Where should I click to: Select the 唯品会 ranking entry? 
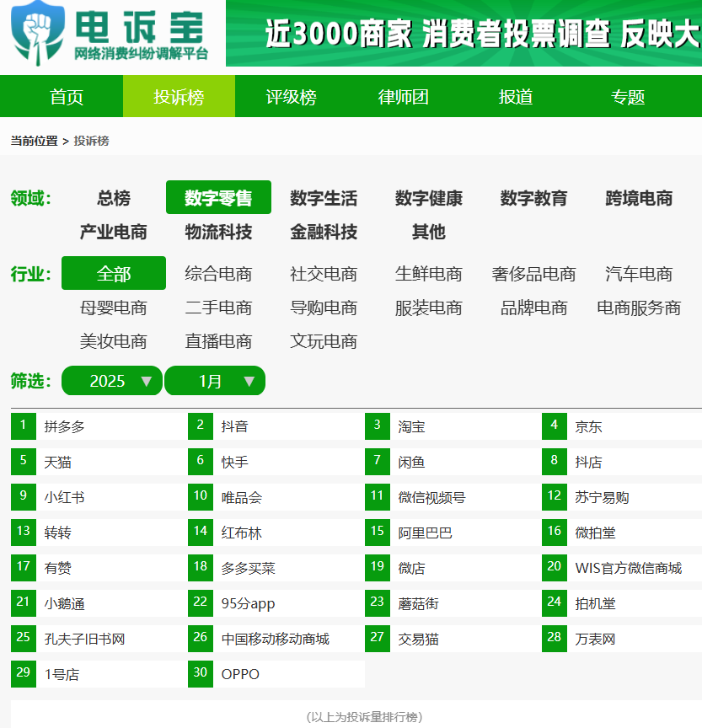pos(276,497)
